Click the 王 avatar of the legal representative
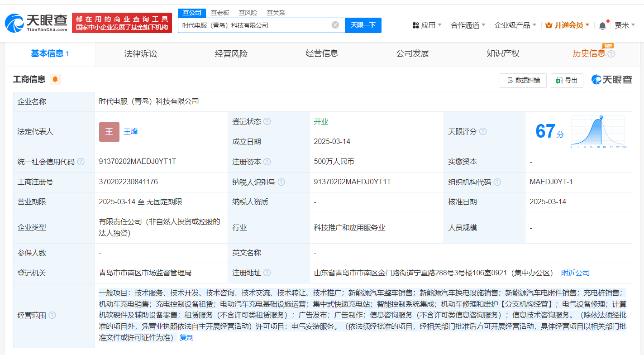Viewport: 644px width, 355px height. (109, 132)
